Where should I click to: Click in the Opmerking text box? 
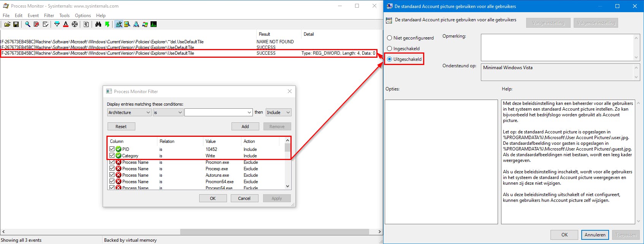click(x=557, y=47)
